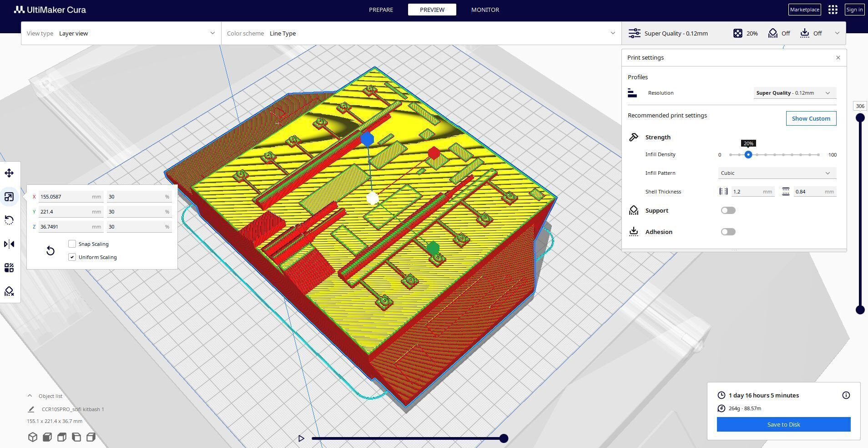Toggle the Adhesion switch on
The height and width of the screenshot is (448, 868).
click(x=728, y=232)
